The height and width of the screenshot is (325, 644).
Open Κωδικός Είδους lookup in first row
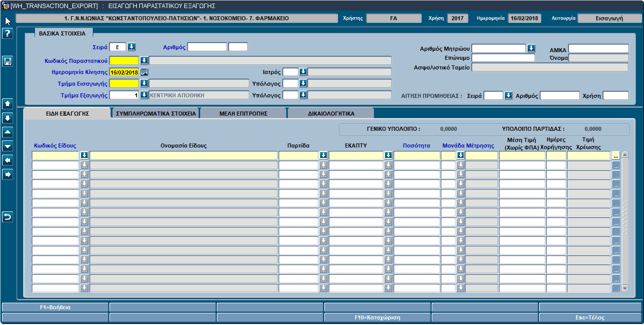(x=84, y=156)
